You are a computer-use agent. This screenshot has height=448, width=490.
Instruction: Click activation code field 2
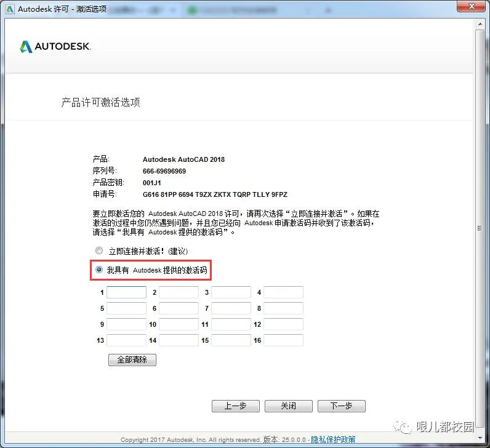pos(179,292)
